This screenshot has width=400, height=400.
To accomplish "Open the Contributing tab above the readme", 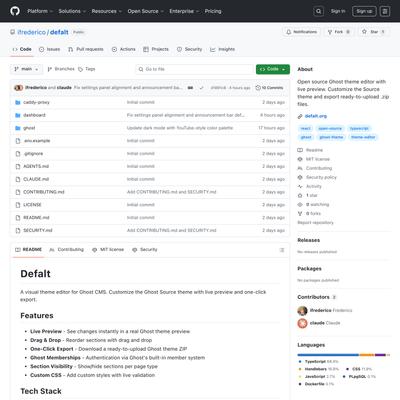I will tap(66, 250).
